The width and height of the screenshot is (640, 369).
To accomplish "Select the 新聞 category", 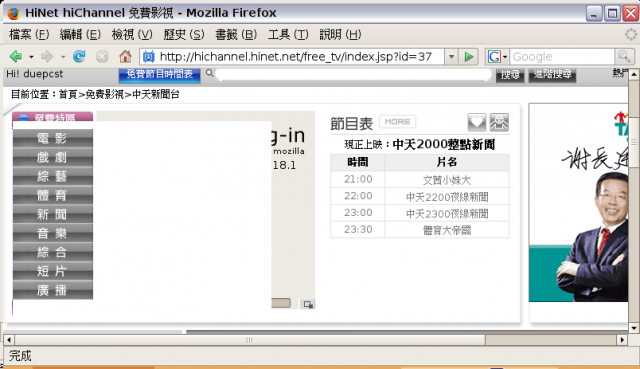I will pos(53,214).
